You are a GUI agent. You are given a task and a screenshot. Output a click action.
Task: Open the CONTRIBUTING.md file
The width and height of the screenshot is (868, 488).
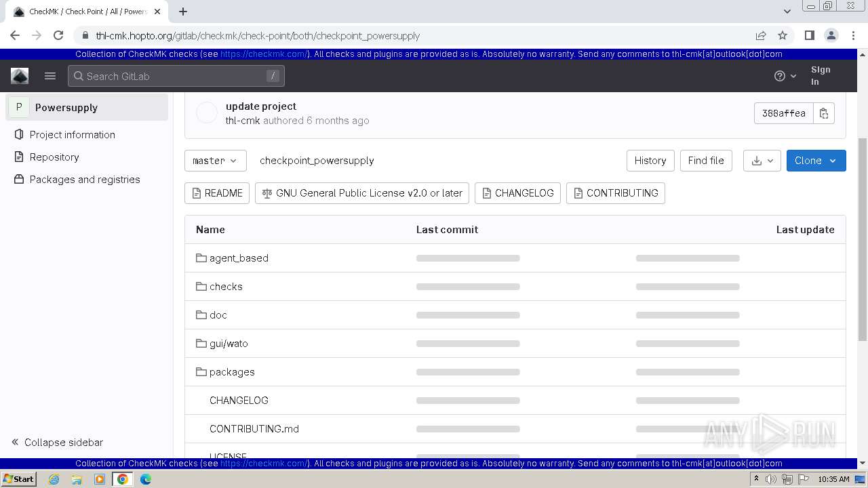(254, 429)
